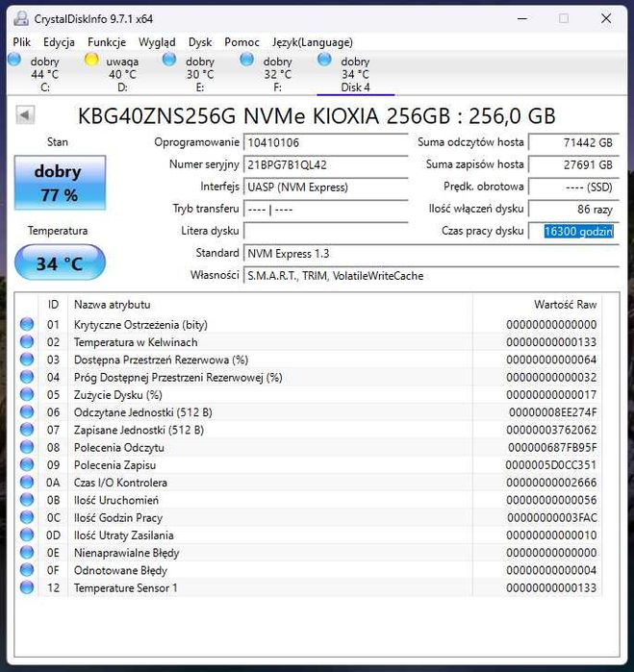The height and width of the screenshot is (672, 634).
Task: Click the 34 °C temperature button
Action: coord(60,262)
